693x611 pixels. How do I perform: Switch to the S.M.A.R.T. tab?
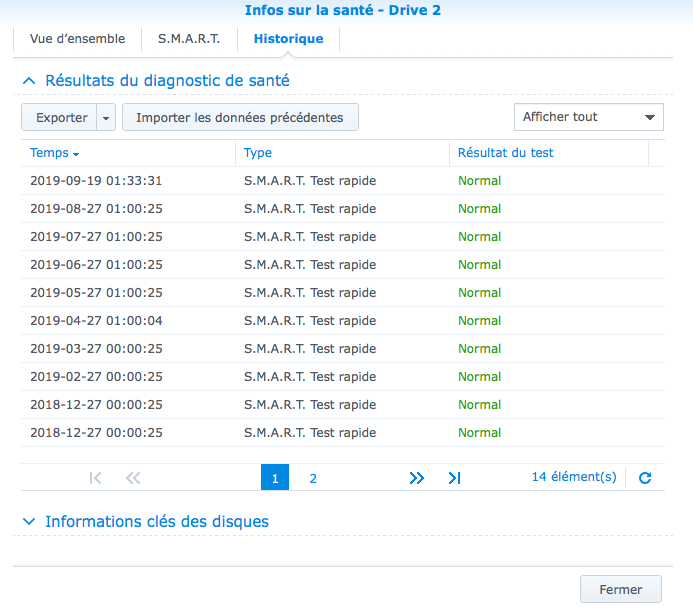189,39
